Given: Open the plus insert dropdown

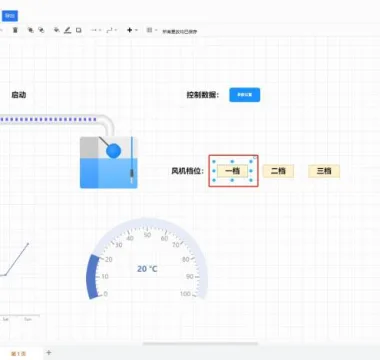Looking at the screenshot, I should (x=132, y=30).
